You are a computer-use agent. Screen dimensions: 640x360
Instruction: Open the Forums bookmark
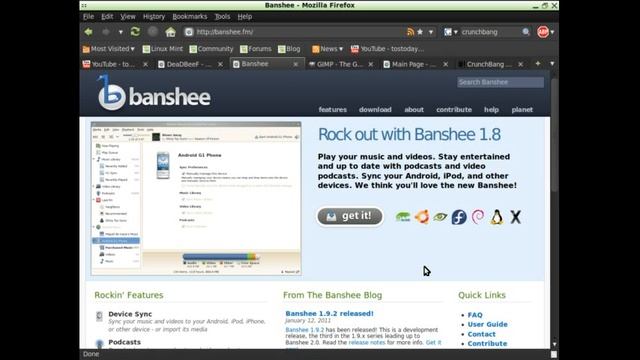click(256, 49)
